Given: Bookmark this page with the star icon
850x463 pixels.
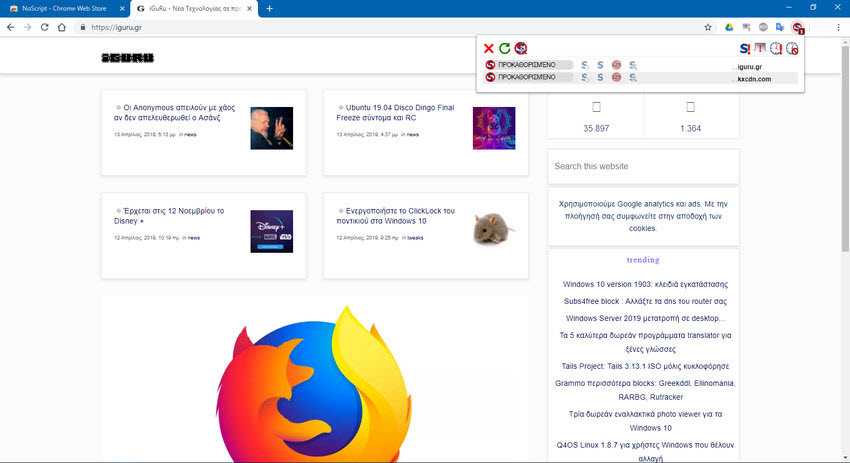Looking at the screenshot, I should [x=707, y=27].
